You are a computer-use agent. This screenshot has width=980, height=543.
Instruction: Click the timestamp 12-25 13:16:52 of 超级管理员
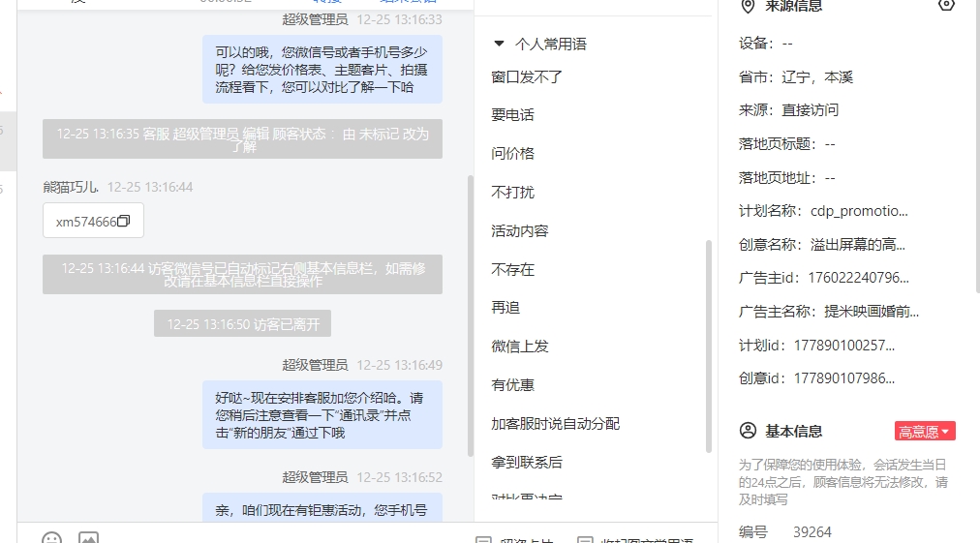pyautogui.click(x=399, y=477)
